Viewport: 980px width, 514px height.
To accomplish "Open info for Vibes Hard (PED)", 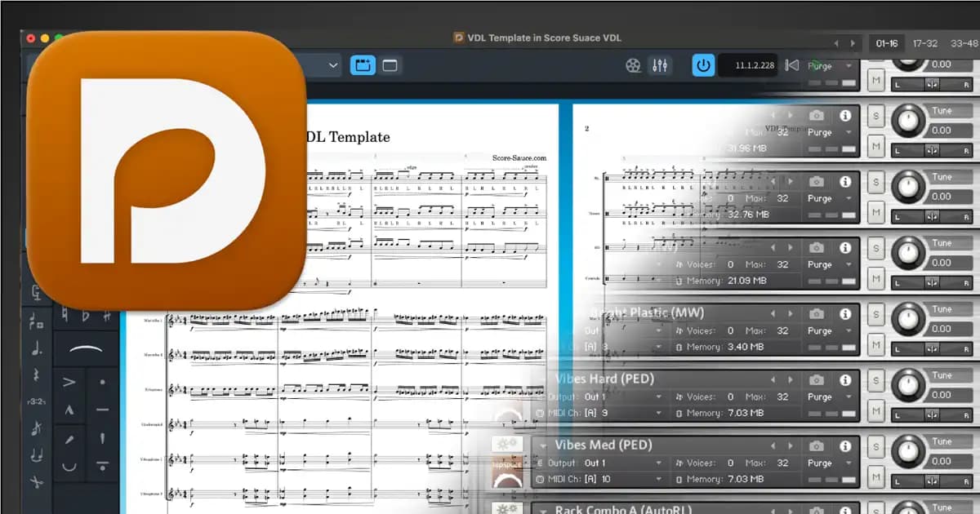I will pyautogui.click(x=845, y=379).
